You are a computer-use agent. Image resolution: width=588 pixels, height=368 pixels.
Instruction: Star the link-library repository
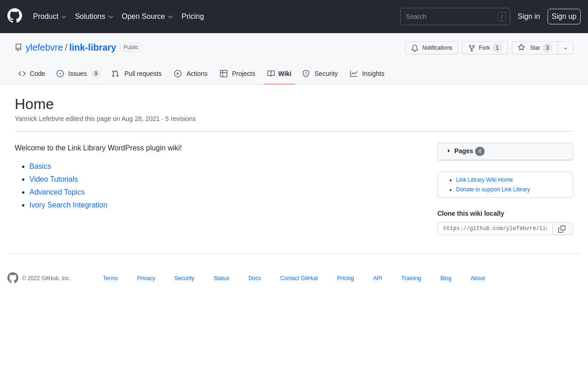pos(535,48)
